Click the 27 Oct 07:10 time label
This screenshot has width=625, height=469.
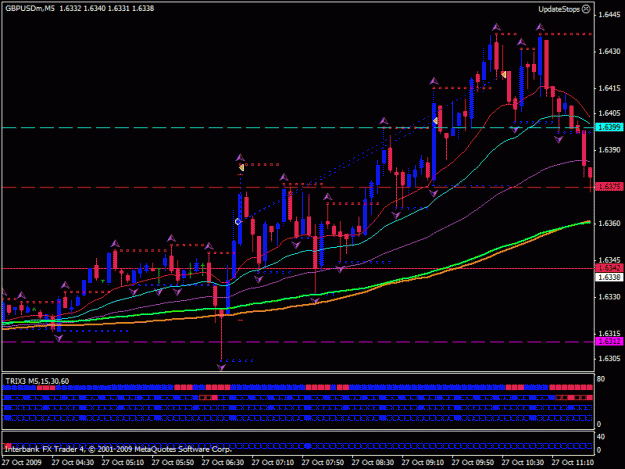pos(273,462)
